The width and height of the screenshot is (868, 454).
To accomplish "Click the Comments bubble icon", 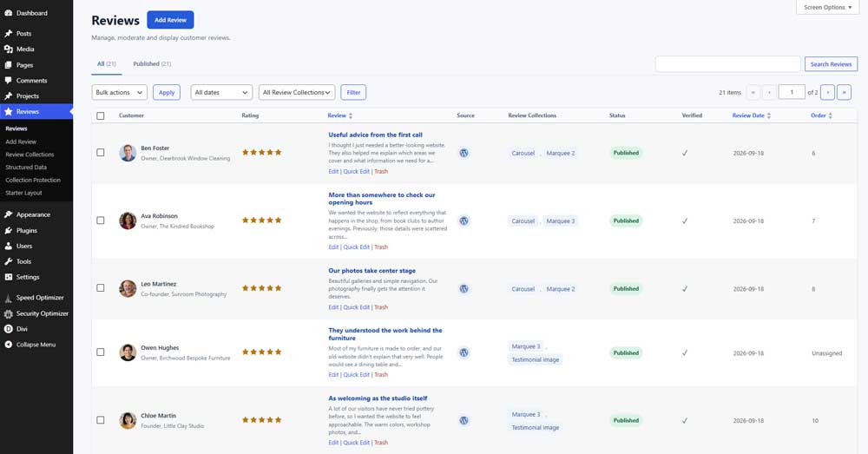I will tap(9, 80).
